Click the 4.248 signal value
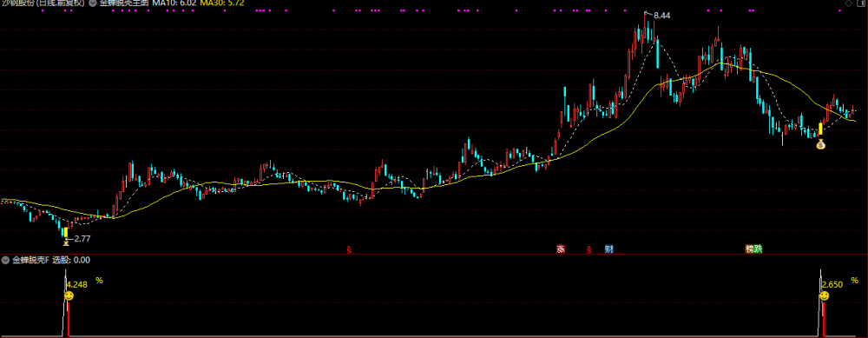 click(x=76, y=285)
